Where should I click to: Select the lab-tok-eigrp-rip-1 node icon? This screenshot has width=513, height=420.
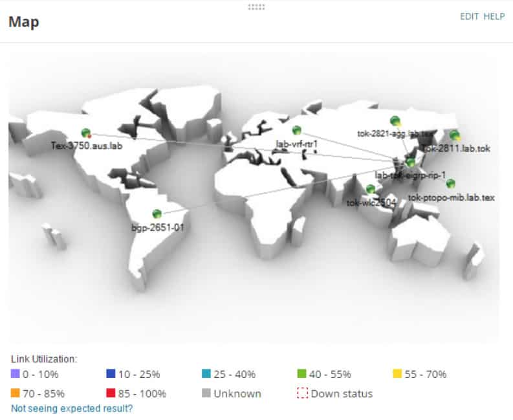click(x=410, y=162)
